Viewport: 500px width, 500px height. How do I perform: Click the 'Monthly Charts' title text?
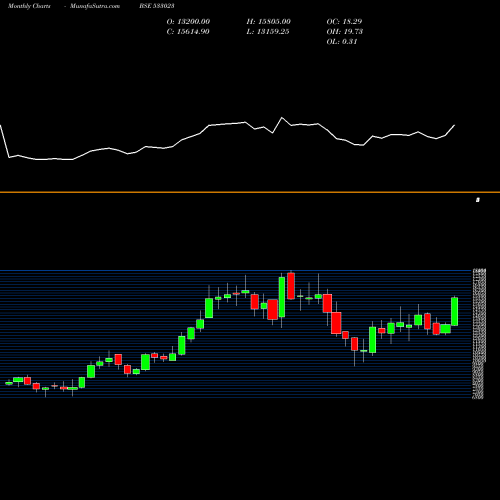coord(29,6)
